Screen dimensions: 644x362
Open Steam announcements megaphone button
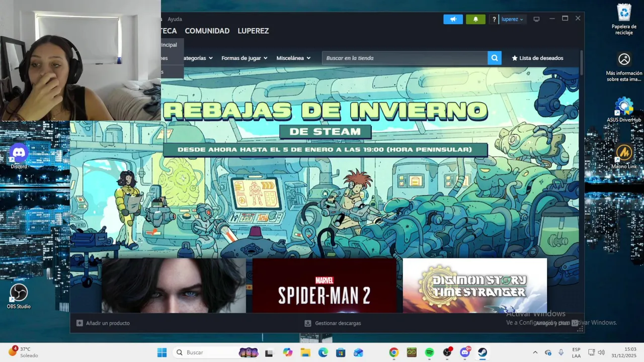(453, 19)
